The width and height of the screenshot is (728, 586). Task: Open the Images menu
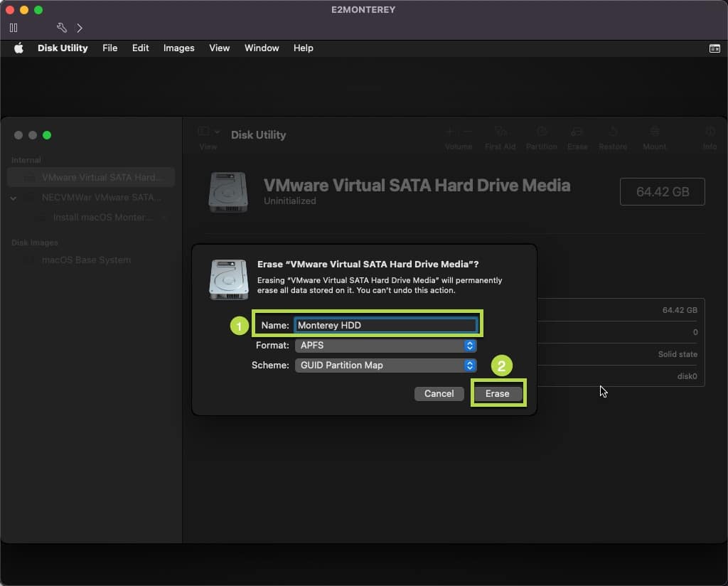tap(178, 48)
